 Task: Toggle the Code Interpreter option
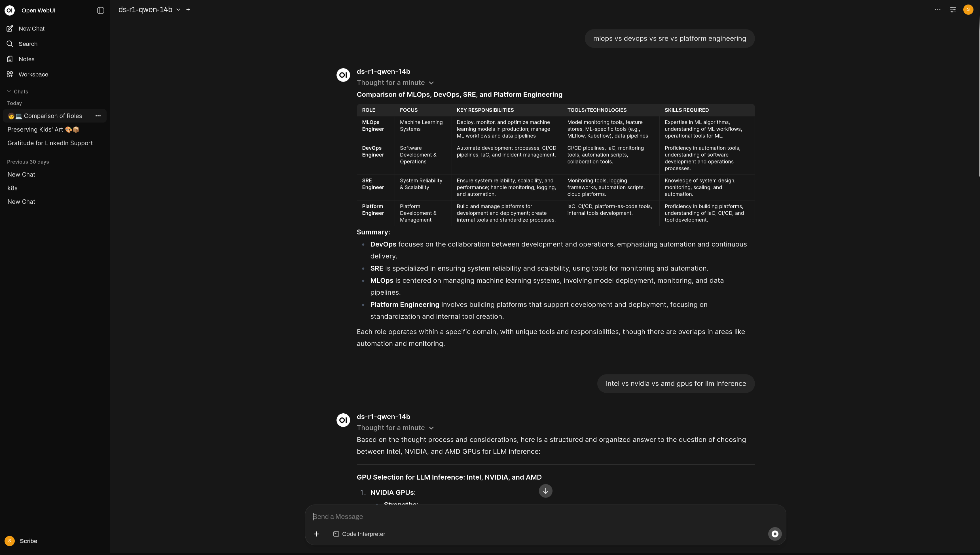[359, 534]
